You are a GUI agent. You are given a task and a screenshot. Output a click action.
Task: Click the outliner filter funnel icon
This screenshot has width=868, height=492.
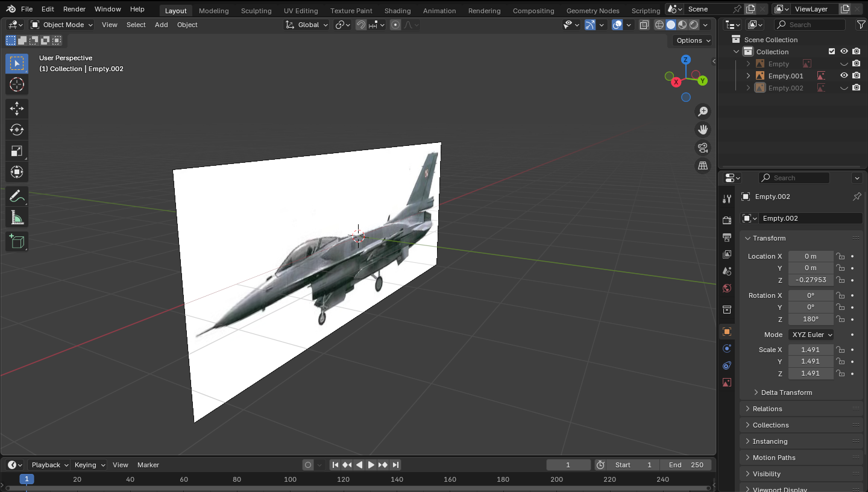(x=861, y=25)
